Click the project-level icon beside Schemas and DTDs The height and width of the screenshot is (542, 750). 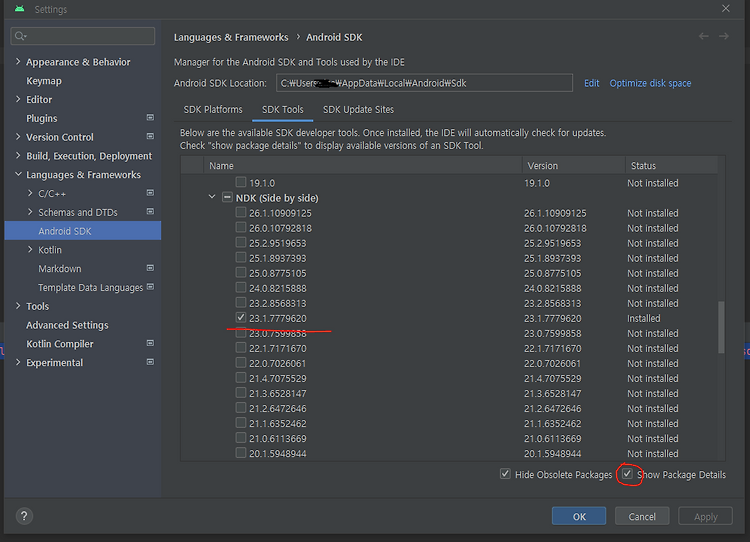point(150,211)
